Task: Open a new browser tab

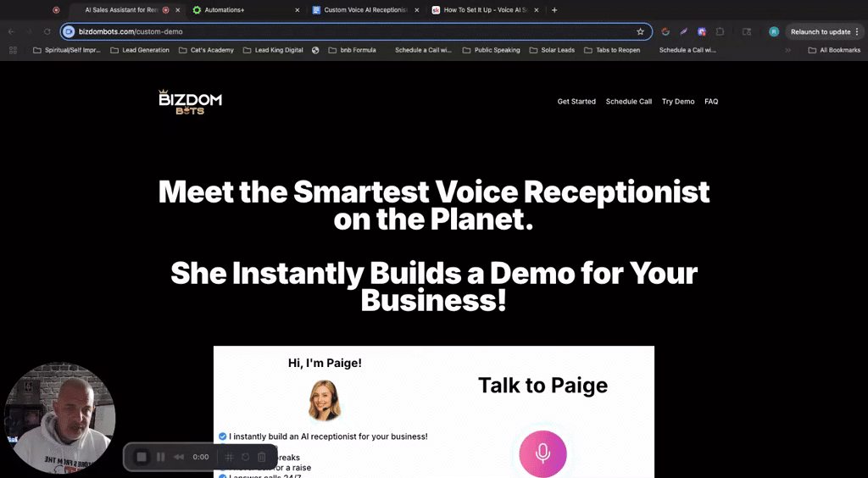Action: click(x=554, y=10)
